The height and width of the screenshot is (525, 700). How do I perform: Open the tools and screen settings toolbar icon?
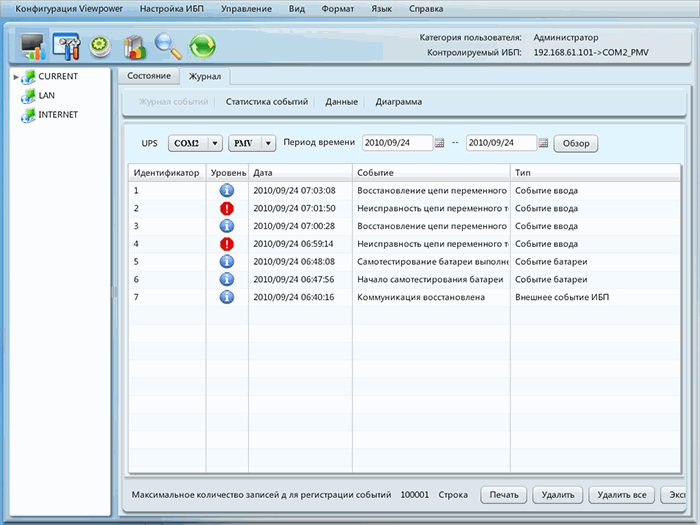67,46
